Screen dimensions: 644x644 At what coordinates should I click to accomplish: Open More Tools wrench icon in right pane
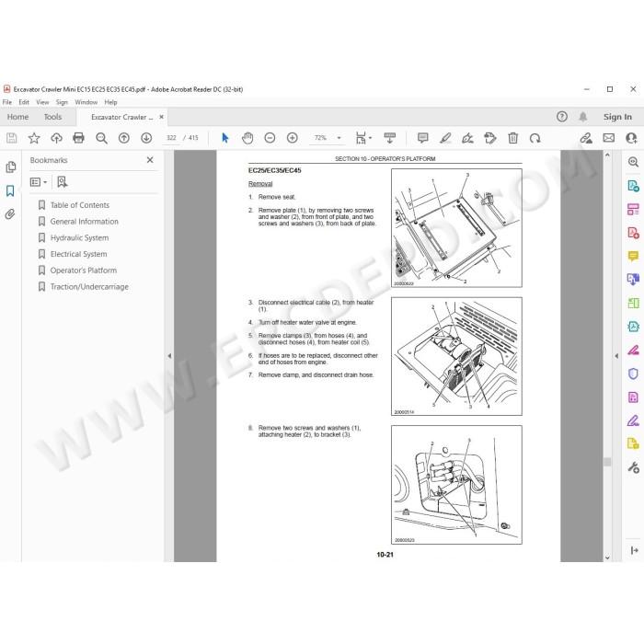(633, 467)
